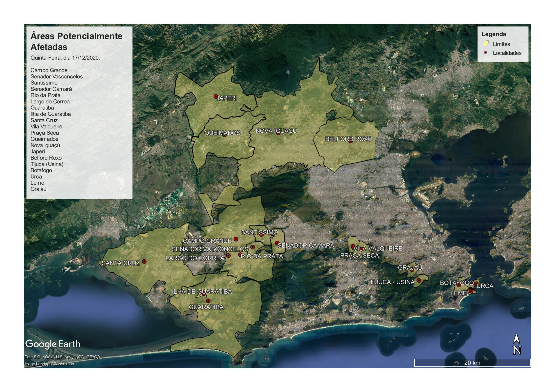Click the Botafogo locality marker

pos(459,285)
